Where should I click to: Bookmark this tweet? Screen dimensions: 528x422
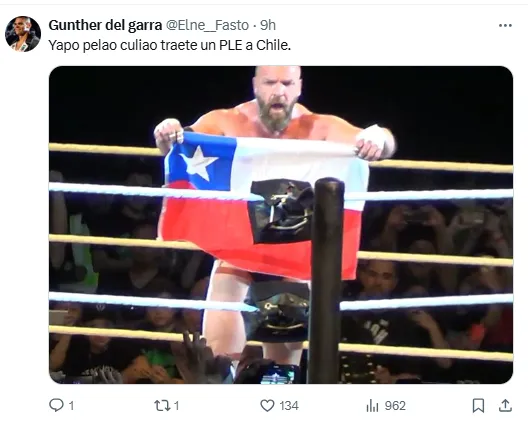(x=478, y=405)
